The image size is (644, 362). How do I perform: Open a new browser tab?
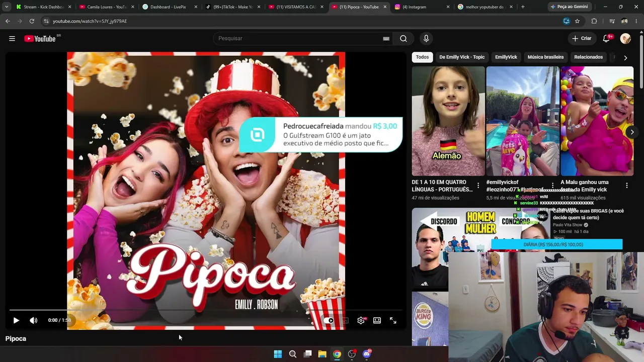click(x=523, y=7)
